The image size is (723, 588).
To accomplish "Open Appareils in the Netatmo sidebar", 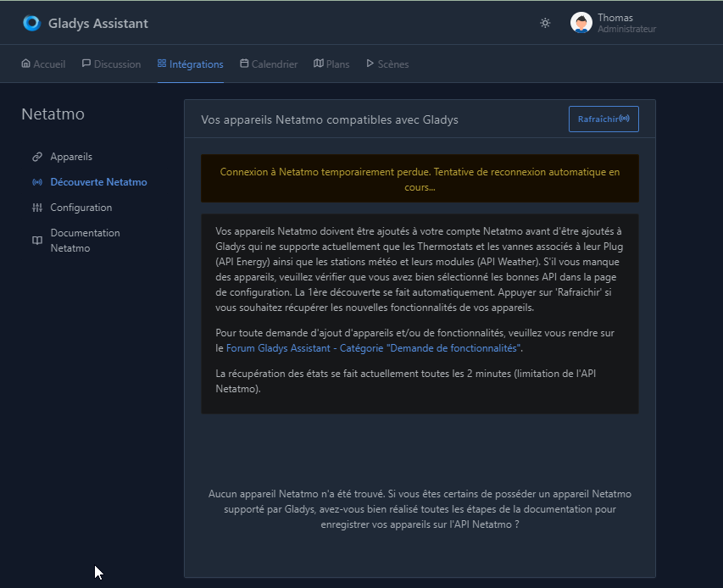I will point(71,157).
